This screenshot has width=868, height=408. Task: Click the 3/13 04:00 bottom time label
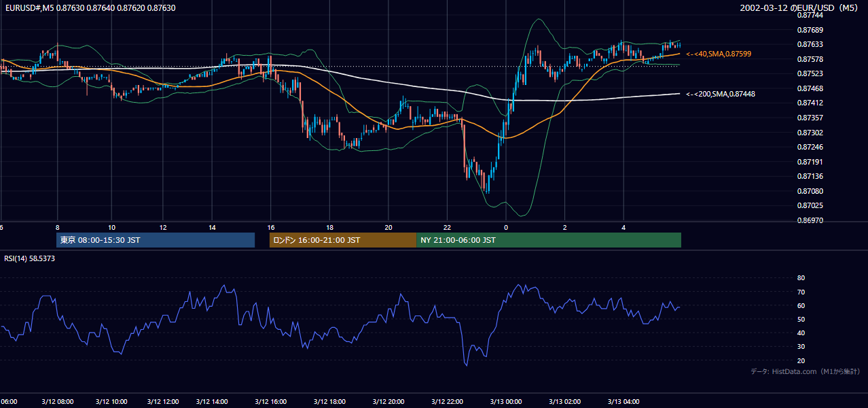pos(624,401)
